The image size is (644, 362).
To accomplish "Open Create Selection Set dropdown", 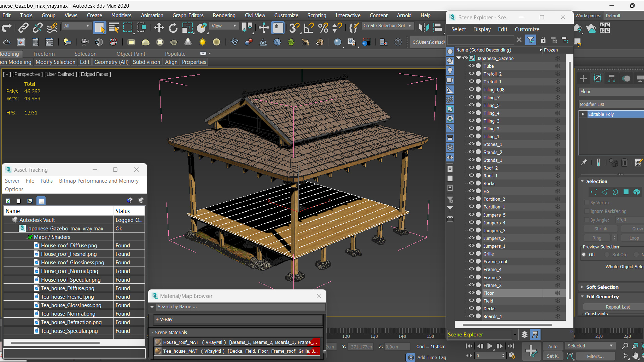I will 387,26.
